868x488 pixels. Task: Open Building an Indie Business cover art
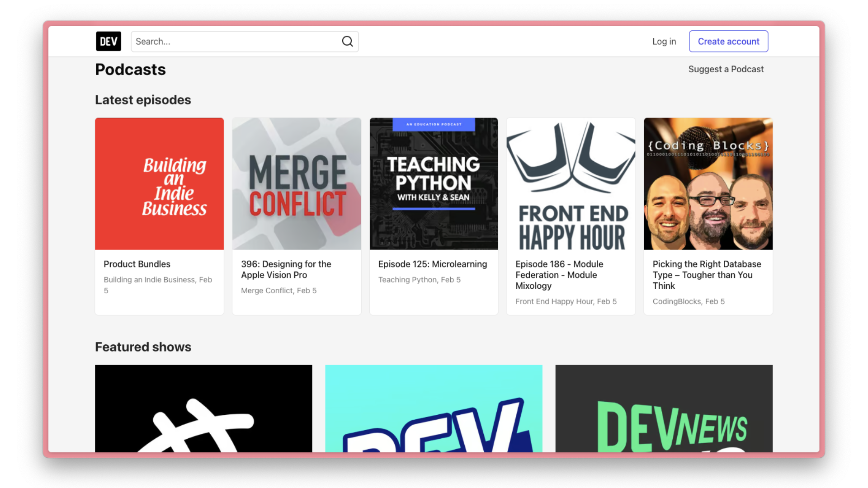click(x=159, y=183)
